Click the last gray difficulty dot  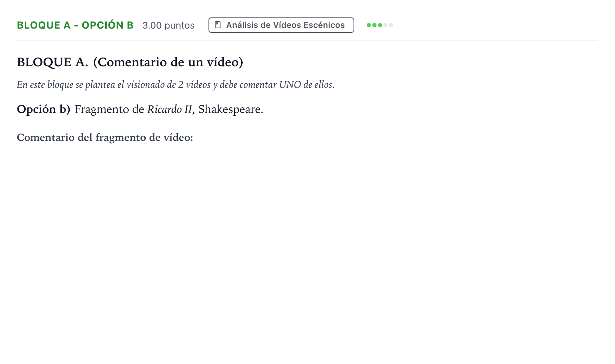click(x=391, y=25)
